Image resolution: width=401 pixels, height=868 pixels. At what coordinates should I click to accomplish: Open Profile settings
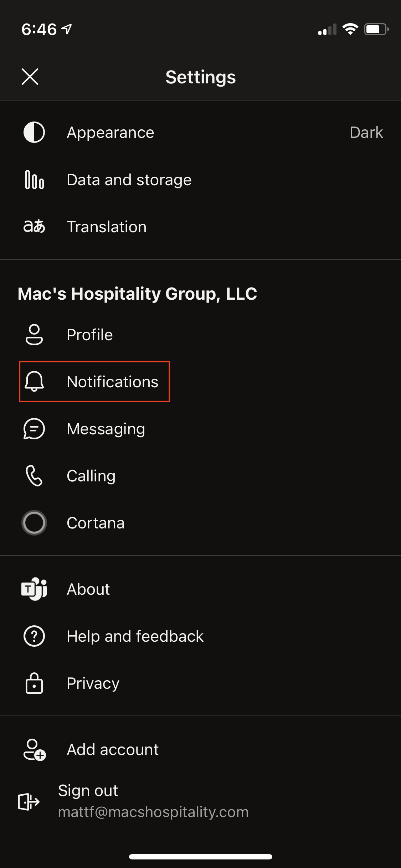coord(200,335)
